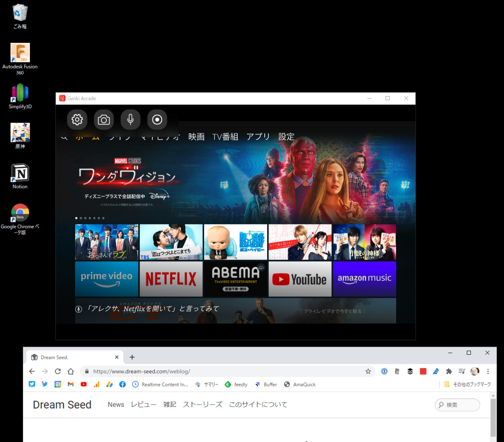Click the Chrome home button

(71, 371)
